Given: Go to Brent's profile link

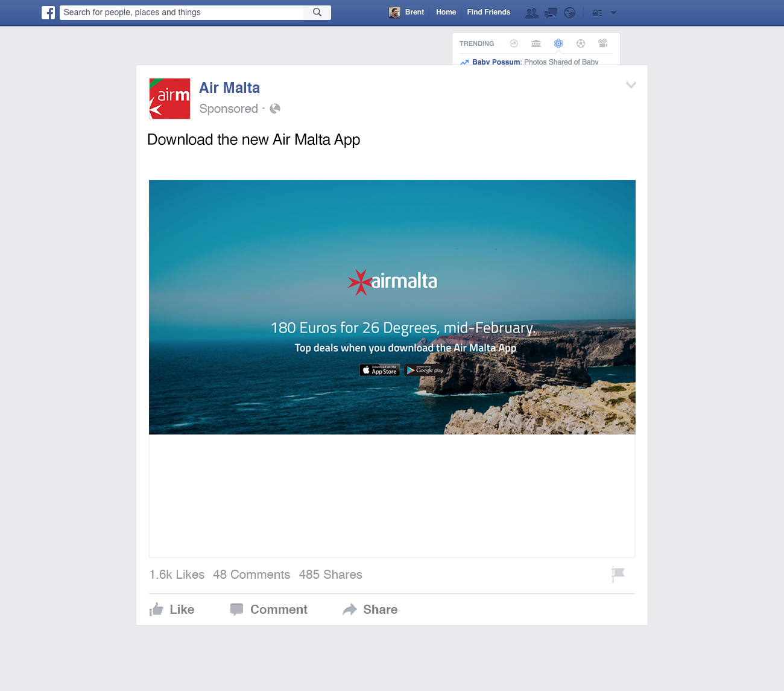Looking at the screenshot, I should tap(414, 12).
